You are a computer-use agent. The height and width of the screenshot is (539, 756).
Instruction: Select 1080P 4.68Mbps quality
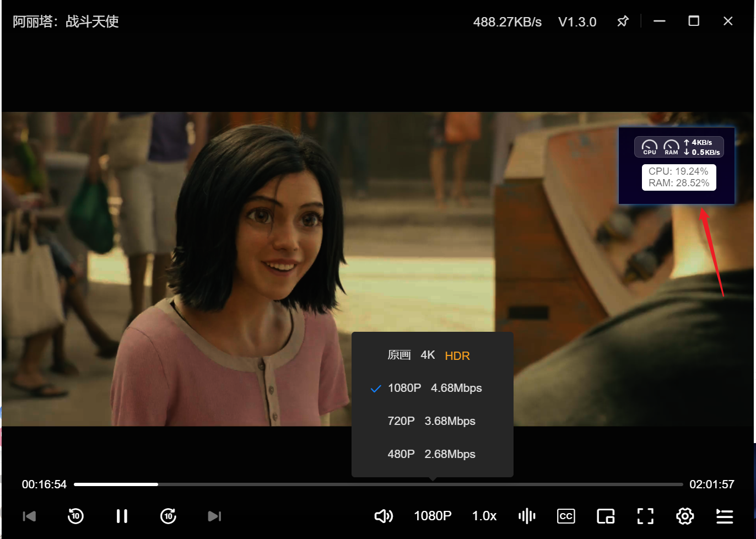point(432,388)
